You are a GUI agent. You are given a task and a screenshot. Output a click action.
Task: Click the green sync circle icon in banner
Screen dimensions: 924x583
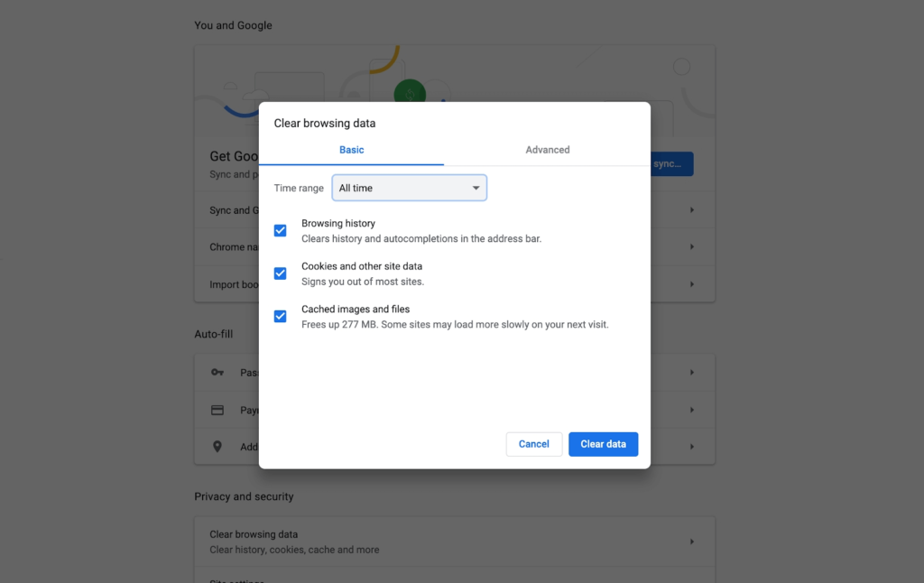click(410, 92)
